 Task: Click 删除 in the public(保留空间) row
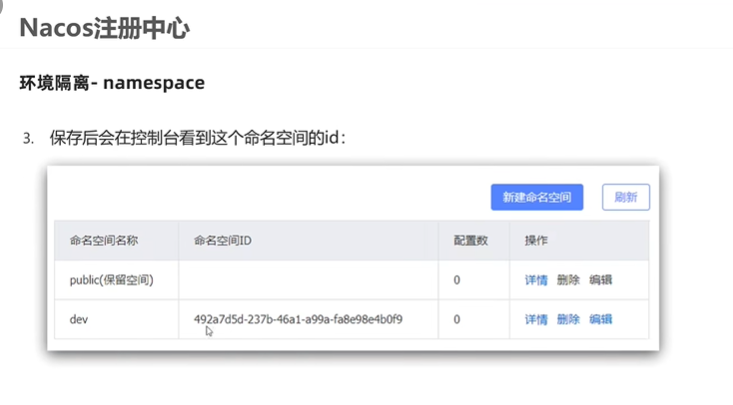pos(568,280)
